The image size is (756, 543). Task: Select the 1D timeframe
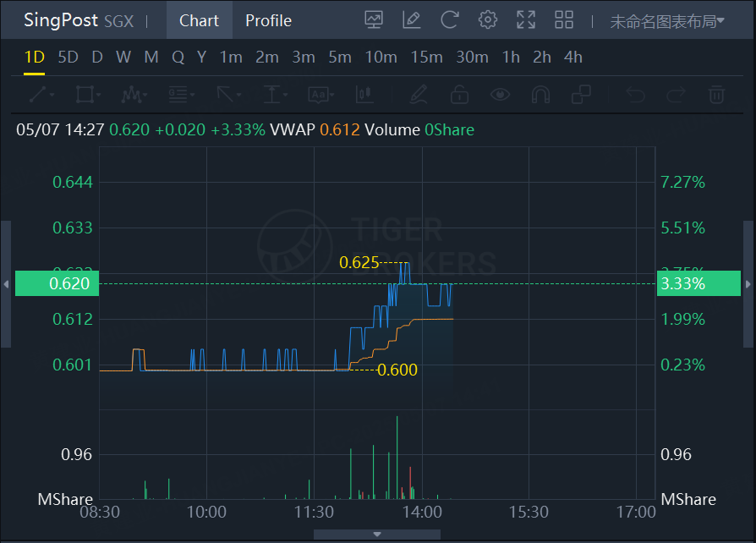pos(34,58)
